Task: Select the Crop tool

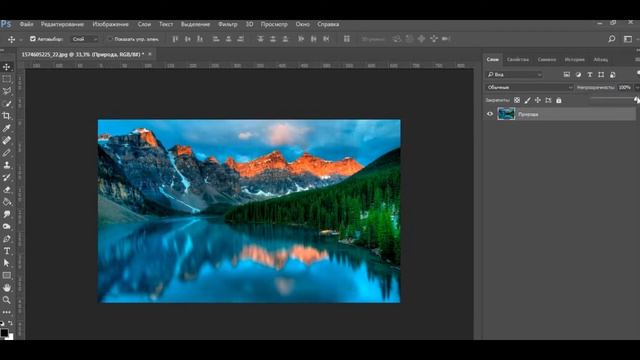Action: pyautogui.click(x=7, y=116)
